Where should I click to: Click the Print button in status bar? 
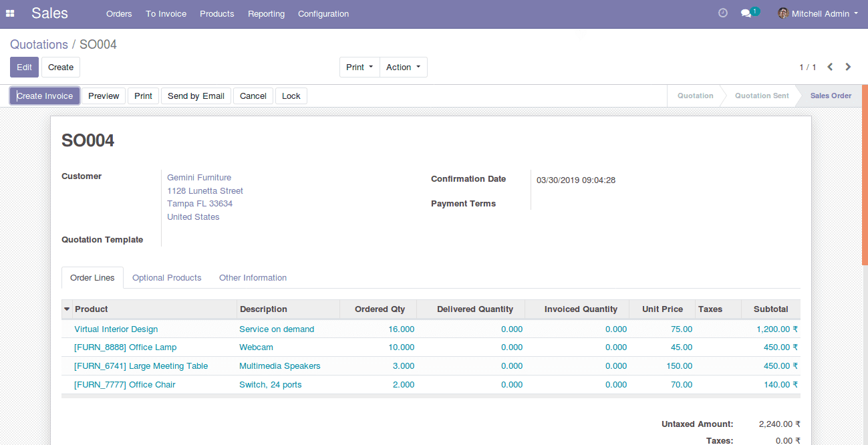tap(143, 96)
